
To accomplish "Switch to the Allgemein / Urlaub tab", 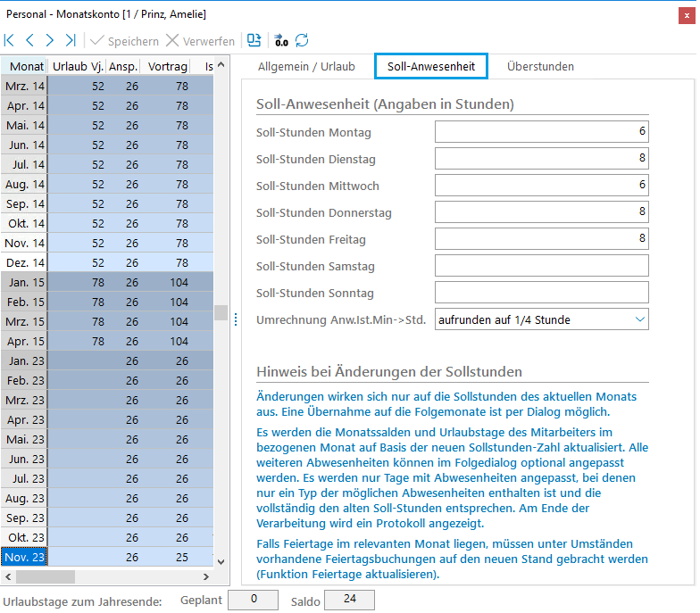I will click(306, 67).
